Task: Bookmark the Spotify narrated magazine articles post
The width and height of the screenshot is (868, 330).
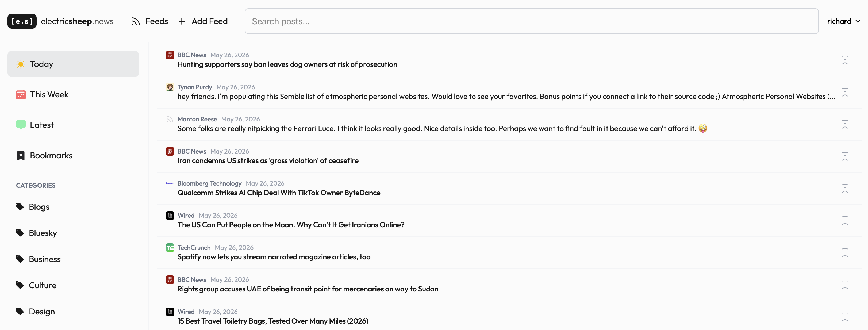Action: pos(844,253)
